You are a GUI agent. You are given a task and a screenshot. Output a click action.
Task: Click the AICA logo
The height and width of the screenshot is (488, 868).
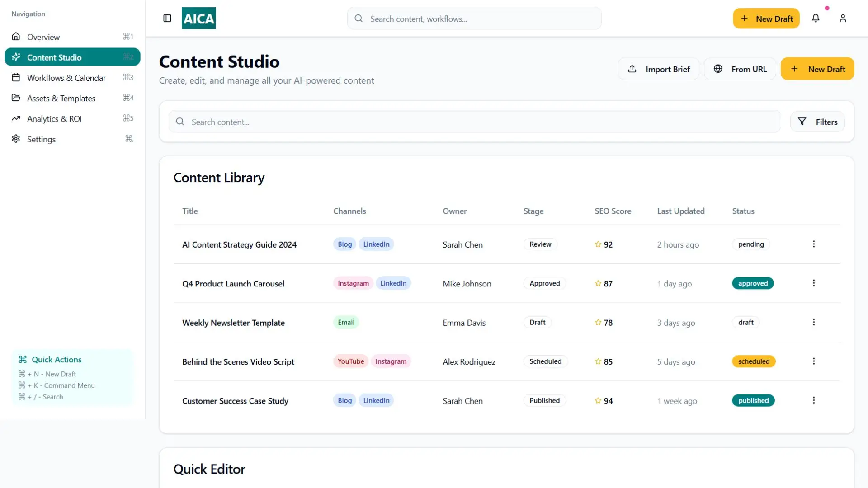point(198,18)
